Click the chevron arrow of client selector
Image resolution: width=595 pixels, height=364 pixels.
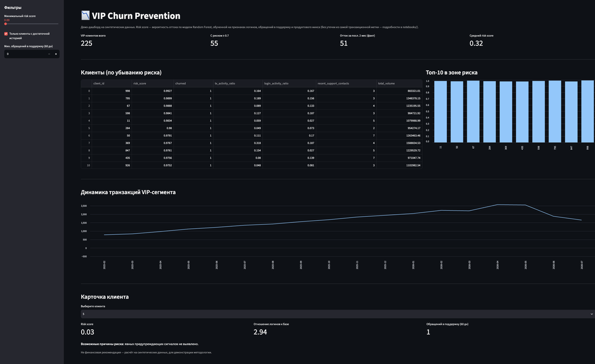(592, 314)
